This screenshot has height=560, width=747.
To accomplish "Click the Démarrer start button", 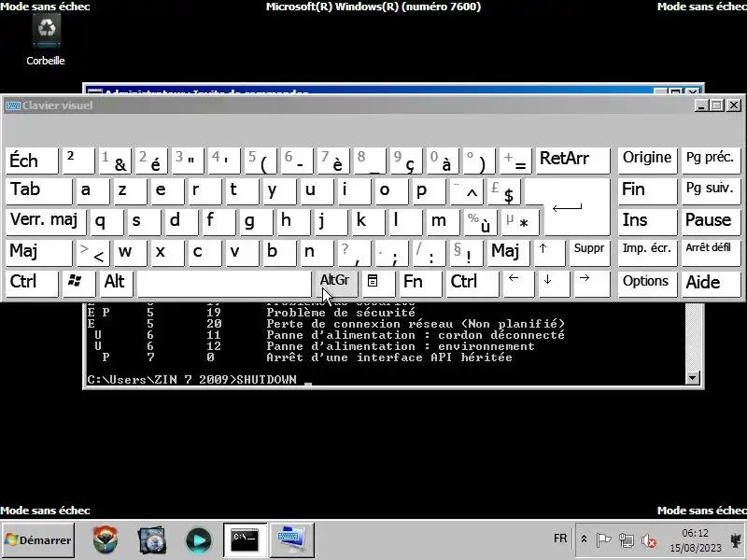I will pos(38,539).
